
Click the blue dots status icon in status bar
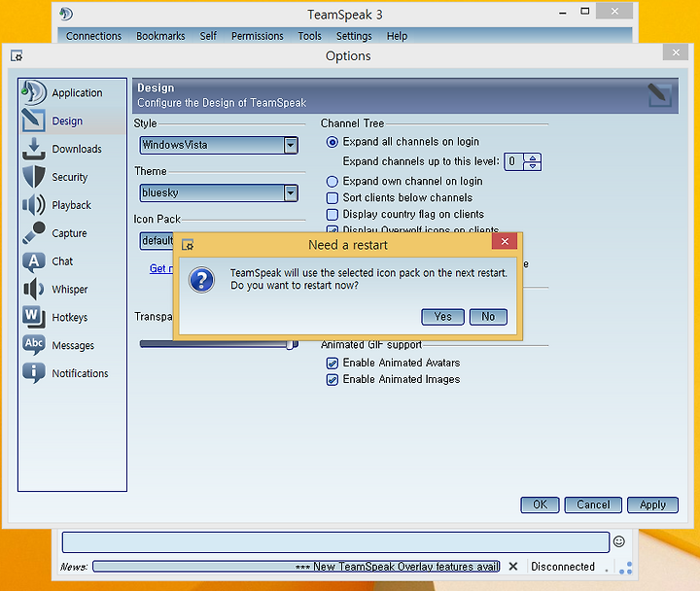click(625, 568)
